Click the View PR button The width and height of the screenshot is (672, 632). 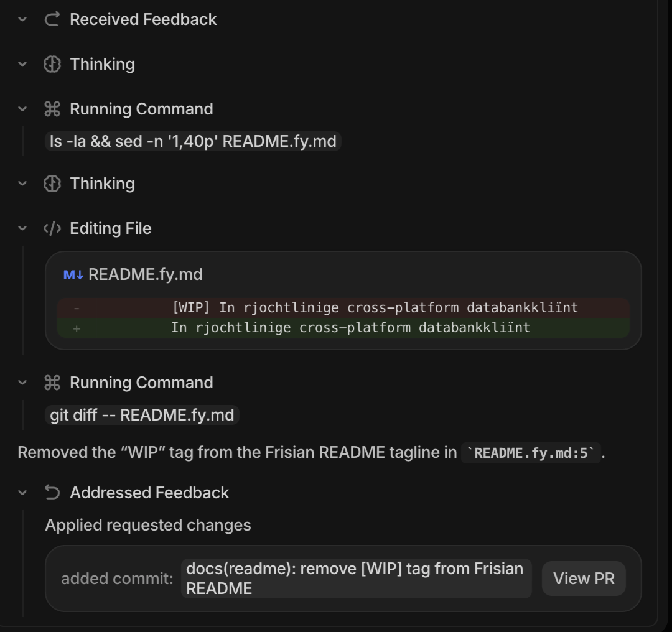point(583,578)
